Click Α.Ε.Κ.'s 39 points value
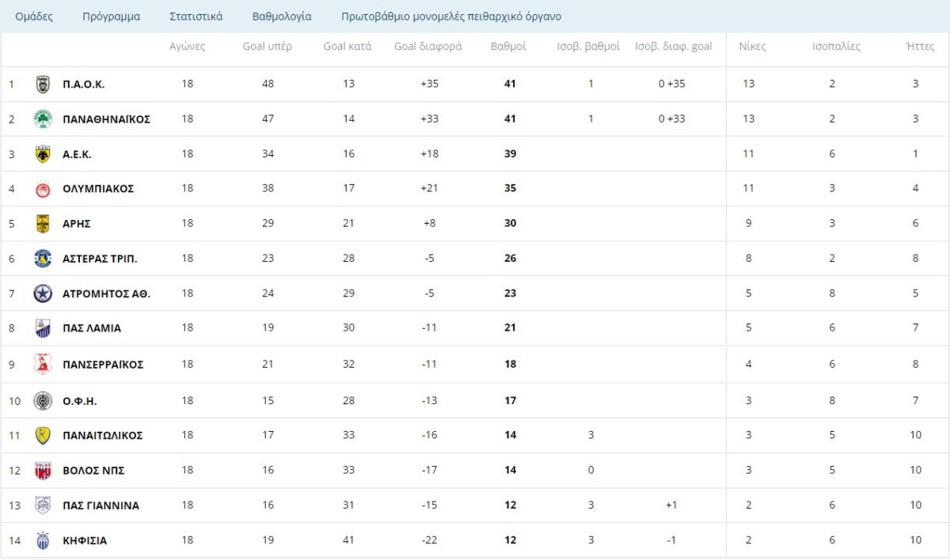Viewport: 950px width, 560px height. (x=510, y=153)
